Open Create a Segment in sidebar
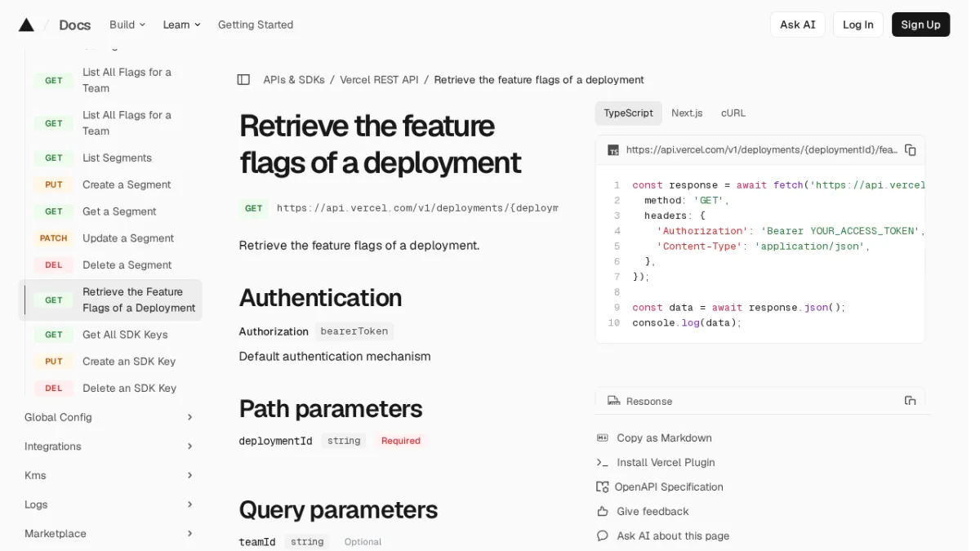The image size is (980, 551). click(127, 185)
